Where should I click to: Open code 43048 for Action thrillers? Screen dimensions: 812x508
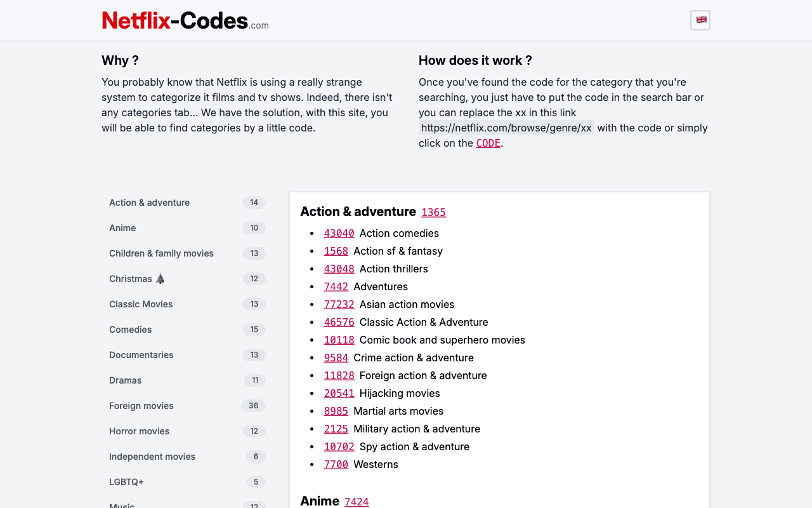(x=339, y=269)
